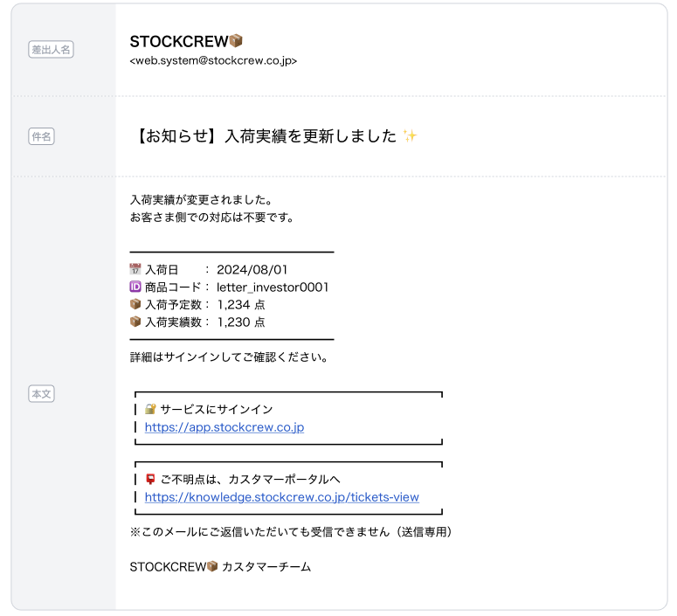Click the 差出人名 label tag
This screenshot has height=616, width=677.
[52, 50]
